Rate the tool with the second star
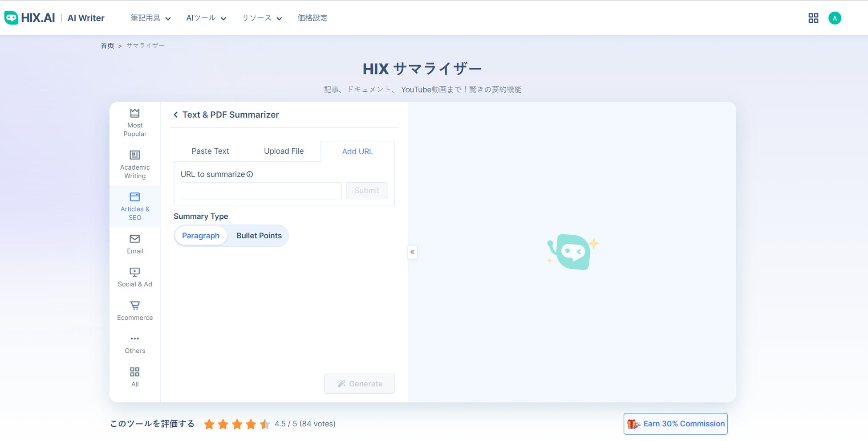This screenshot has height=441, width=868. coord(223,424)
